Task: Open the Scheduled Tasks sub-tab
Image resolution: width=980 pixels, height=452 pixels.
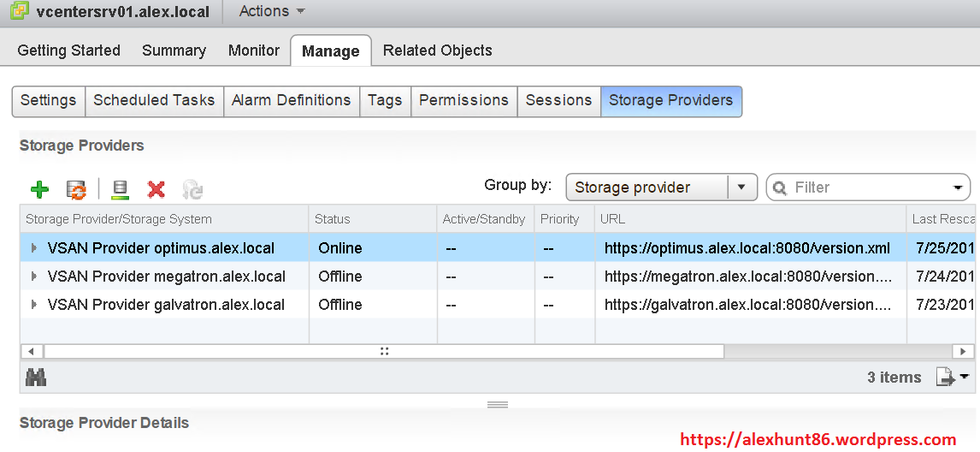Action: [x=154, y=101]
